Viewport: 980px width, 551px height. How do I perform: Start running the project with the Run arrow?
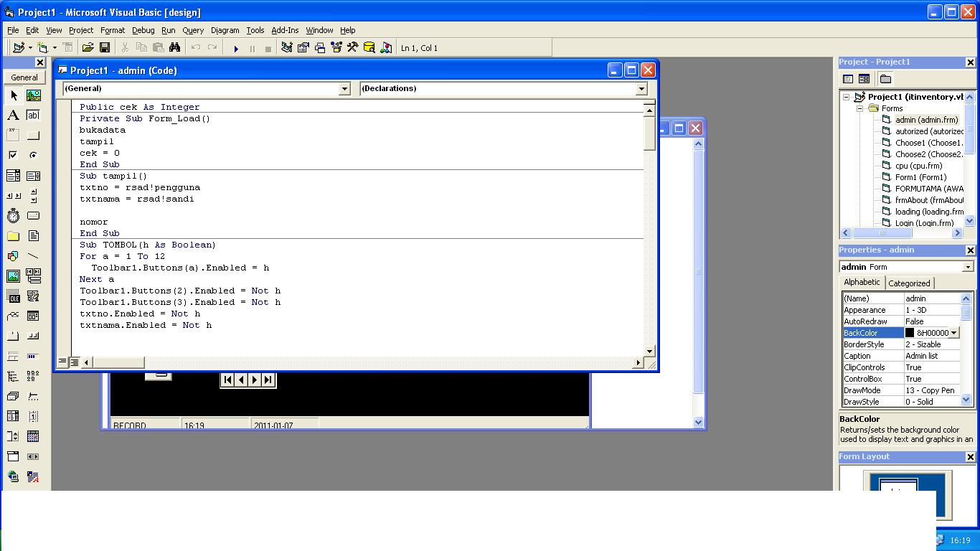[236, 48]
